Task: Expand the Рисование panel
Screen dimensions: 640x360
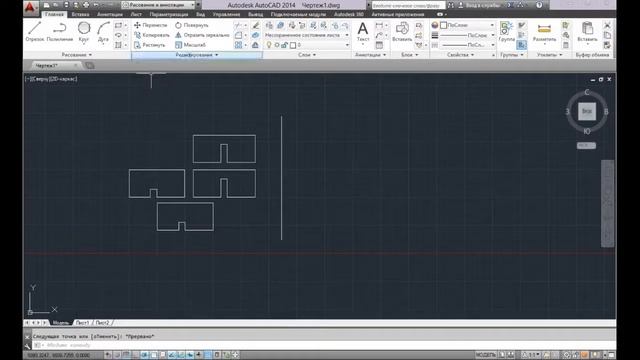Action: click(x=77, y=55)
